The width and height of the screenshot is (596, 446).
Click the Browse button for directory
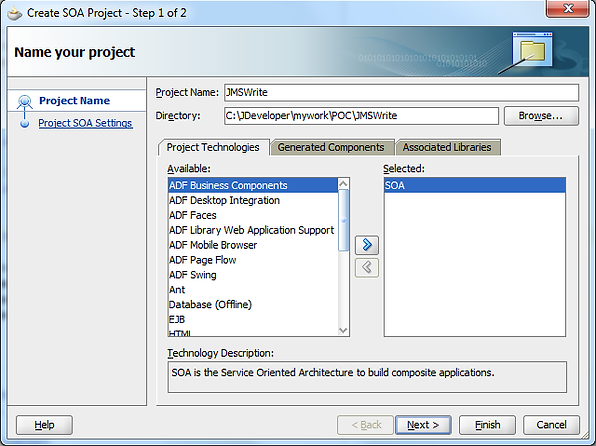click(541, 116)
